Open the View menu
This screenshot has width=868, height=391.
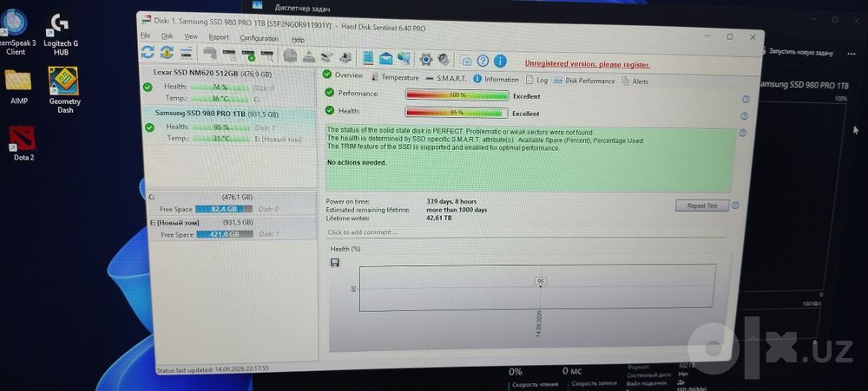pyautogui.click(x=191, y=36)
